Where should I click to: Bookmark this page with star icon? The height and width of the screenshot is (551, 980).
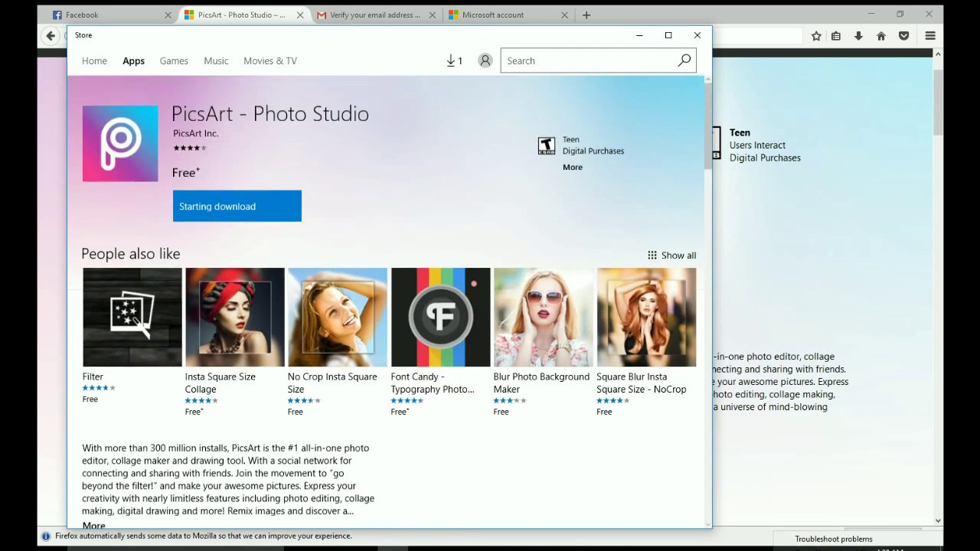coord(816,36)
